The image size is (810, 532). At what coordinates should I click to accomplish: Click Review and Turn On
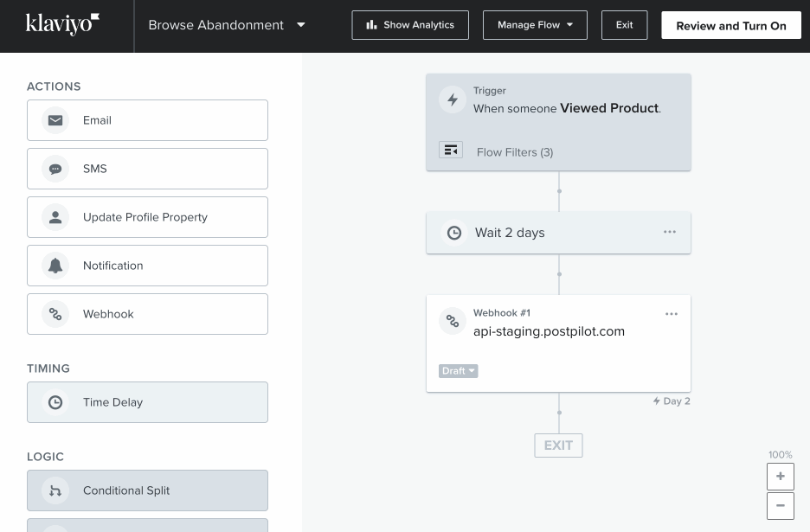point(731,25)
